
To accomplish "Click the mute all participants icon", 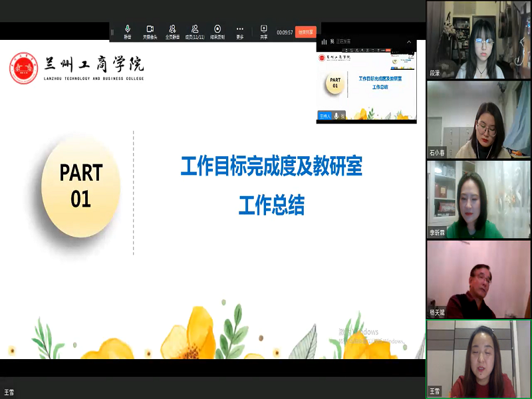I will click(172, 31).
